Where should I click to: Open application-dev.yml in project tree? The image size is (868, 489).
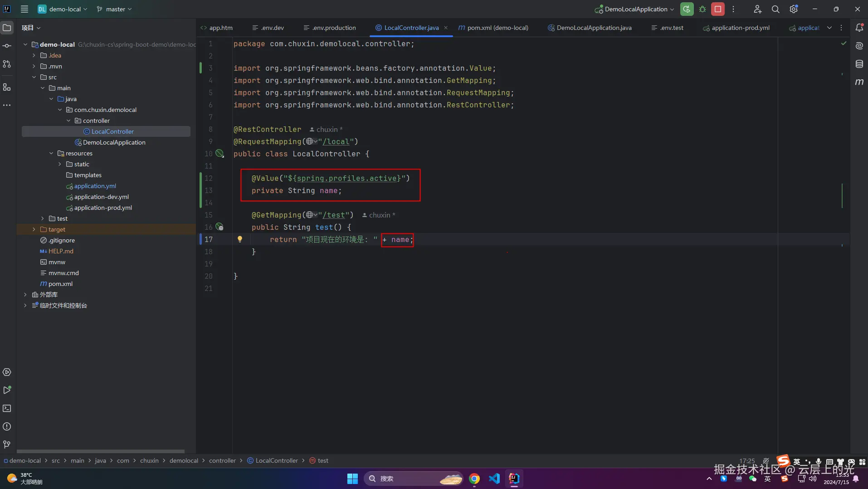(101, 197)
